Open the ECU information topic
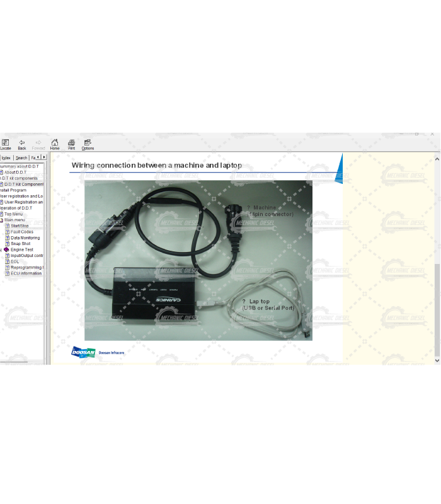Image resolution: width=441 pixels, height=504 pixels. pos(26,273)
